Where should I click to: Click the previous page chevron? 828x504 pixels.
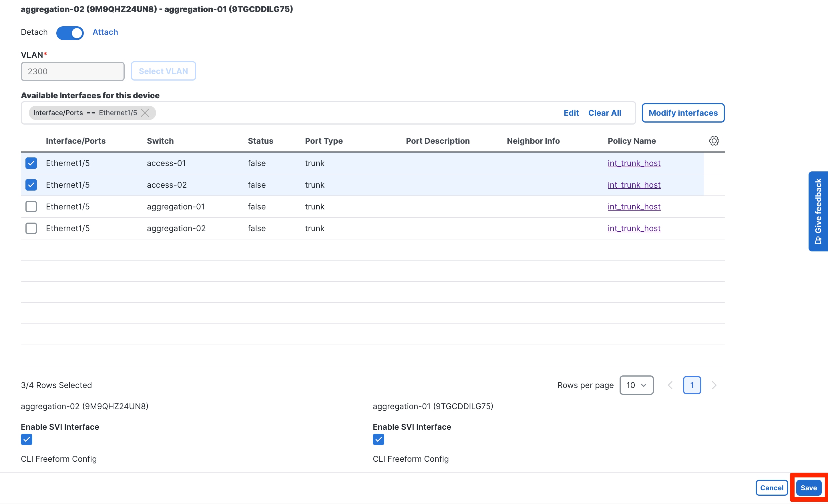670,385
